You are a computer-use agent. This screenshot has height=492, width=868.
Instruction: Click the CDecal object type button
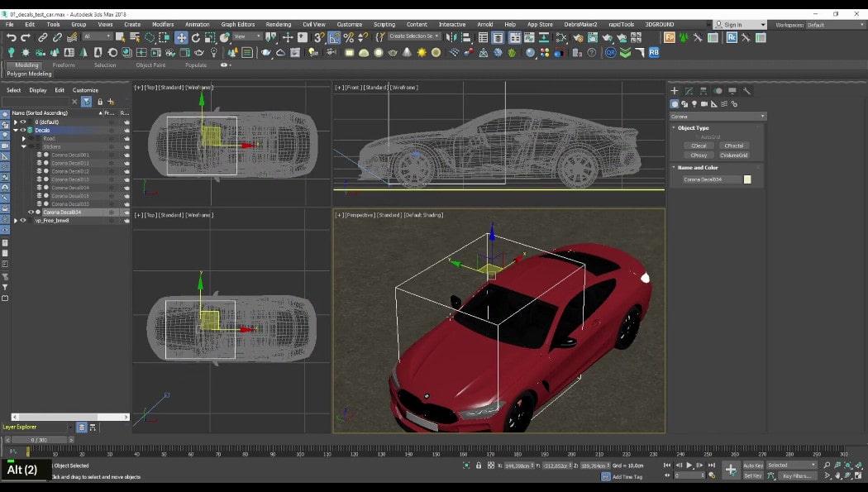click(x=699, y=146)
